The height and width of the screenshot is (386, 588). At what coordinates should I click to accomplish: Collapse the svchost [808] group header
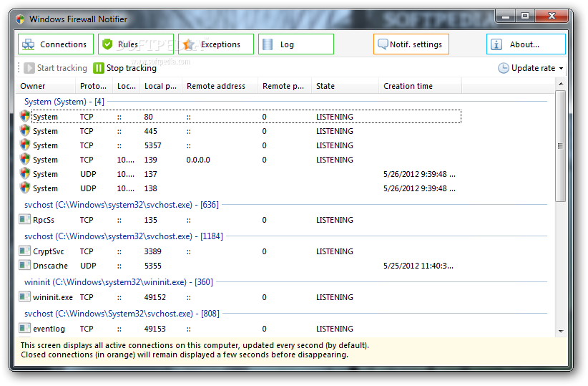click(x=122, y=314)
